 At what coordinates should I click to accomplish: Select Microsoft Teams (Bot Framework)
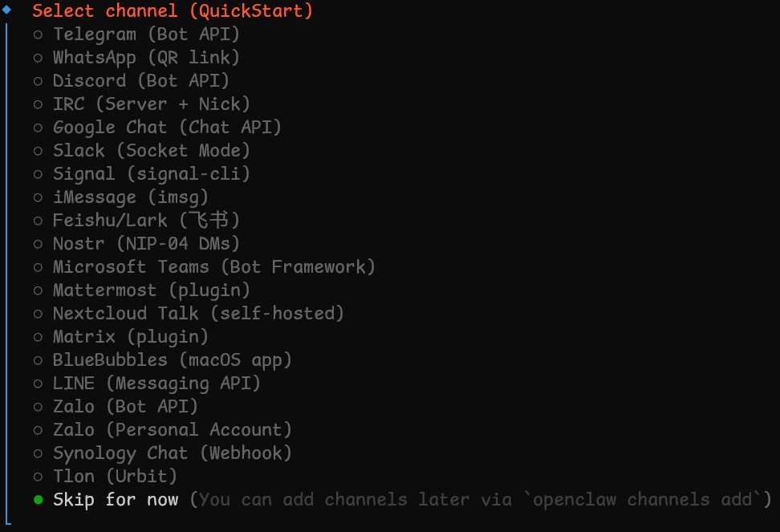pyautogui.click(x=213, y=267)
